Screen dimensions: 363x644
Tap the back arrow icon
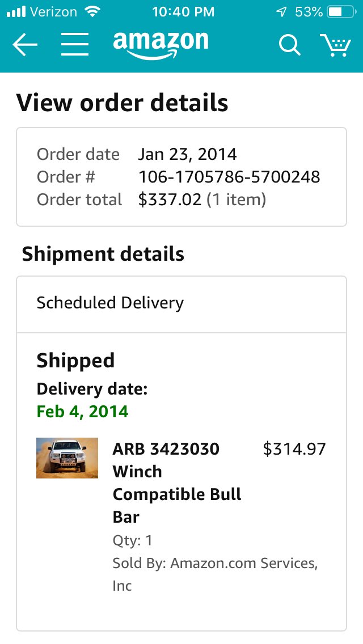click(x=25, y=44)
